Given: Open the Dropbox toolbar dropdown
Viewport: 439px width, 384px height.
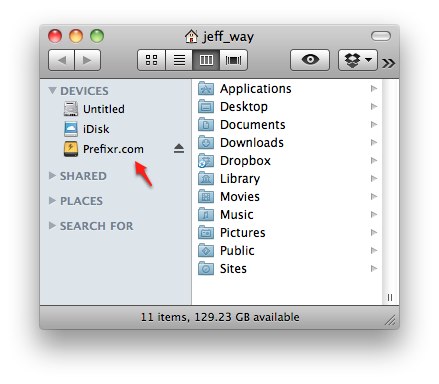Looking at the screenshot, I should [x=358, y=60].
